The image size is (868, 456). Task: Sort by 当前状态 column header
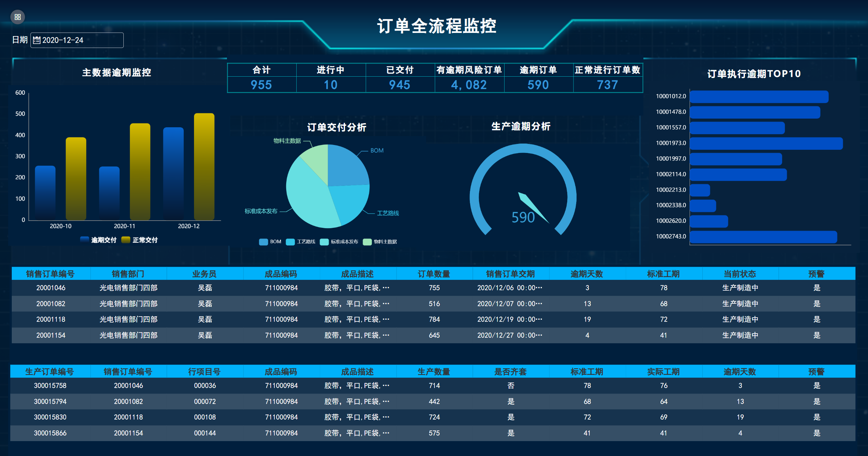(740, 274)
